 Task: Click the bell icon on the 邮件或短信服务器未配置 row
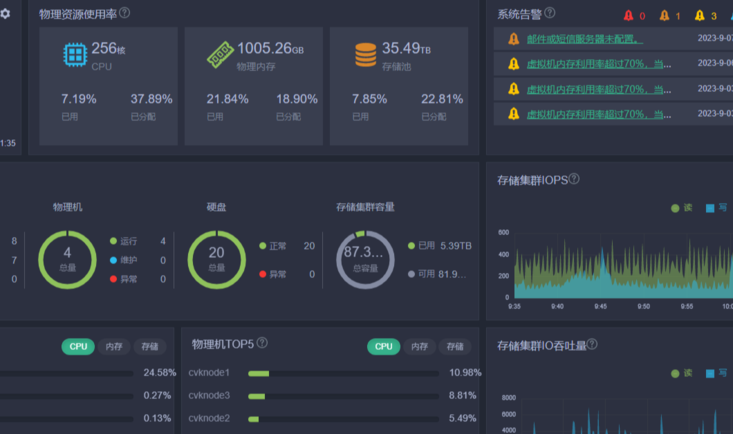(514, 39)
